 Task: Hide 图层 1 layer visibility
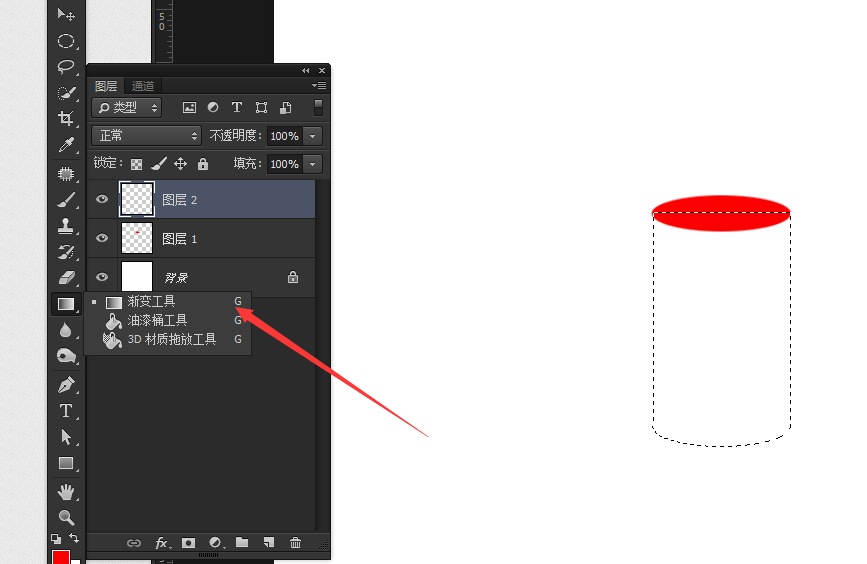tap(102, 238)
